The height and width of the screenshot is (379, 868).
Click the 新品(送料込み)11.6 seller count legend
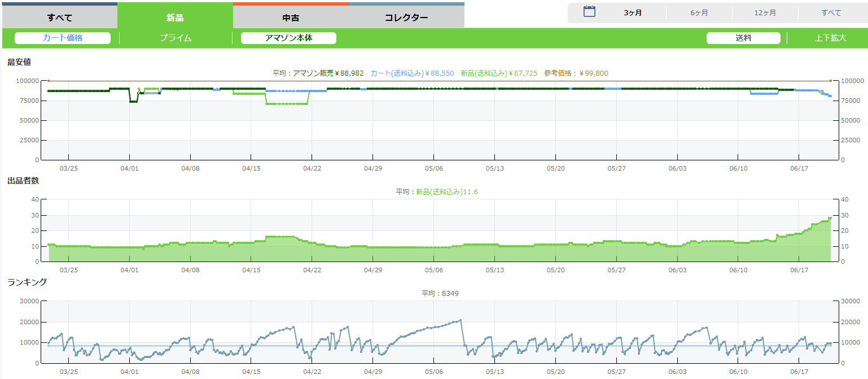point(446,192)
